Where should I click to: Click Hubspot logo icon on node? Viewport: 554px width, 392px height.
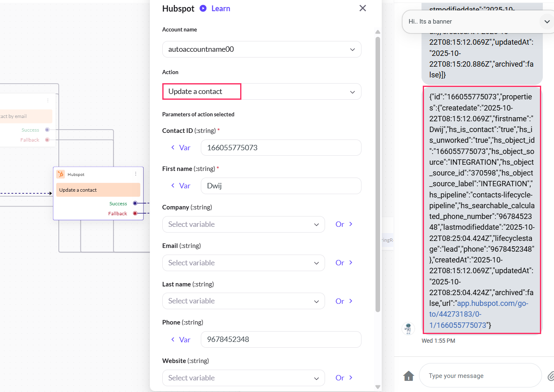61,174
